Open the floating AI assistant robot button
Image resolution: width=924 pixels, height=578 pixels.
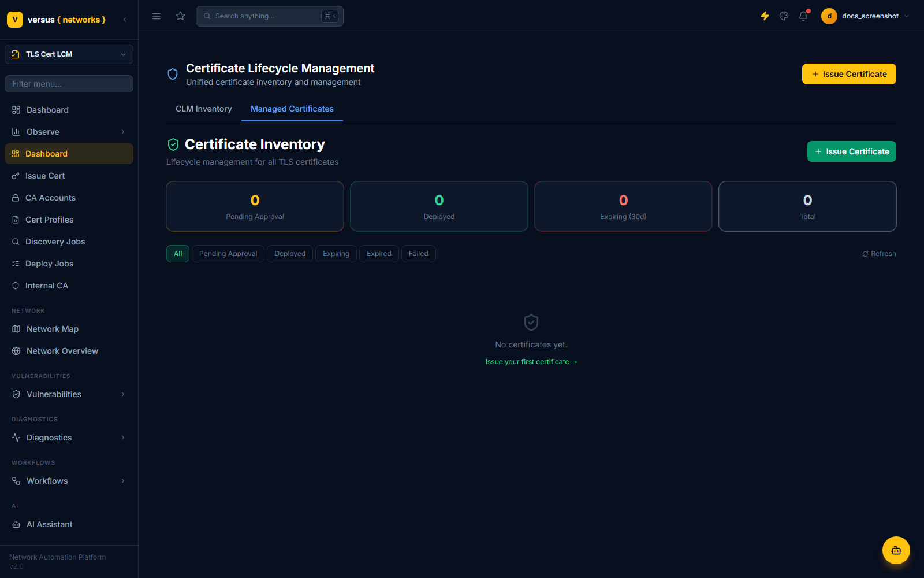point(896,550)
